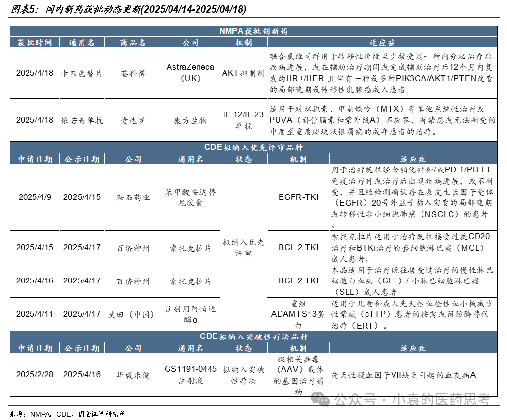Click 状态 header under 优先评审 section
This screenshot has width=507, height=420.
click(x=244, y=159)
